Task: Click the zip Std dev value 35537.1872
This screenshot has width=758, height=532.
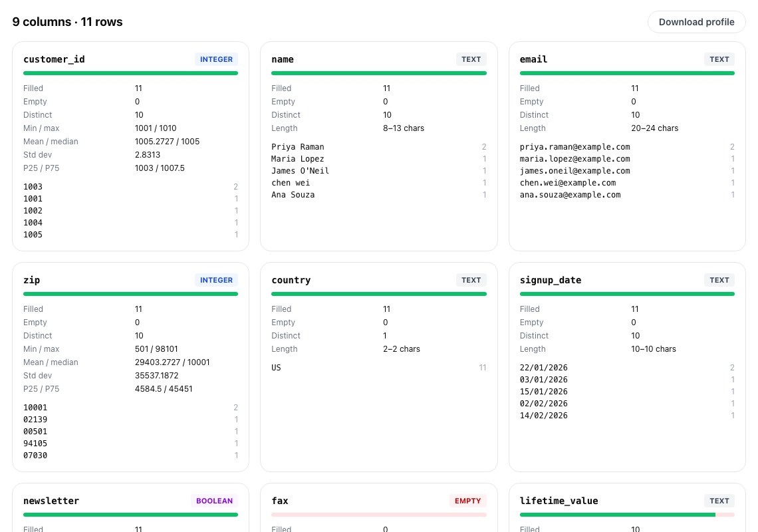Action: point(157,376)
